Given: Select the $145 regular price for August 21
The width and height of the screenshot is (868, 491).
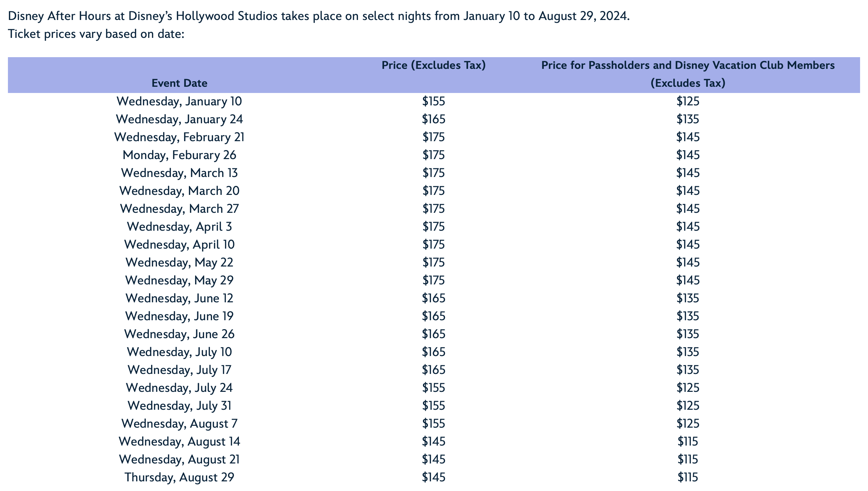Looking at the screenshot, I should 433,459.
